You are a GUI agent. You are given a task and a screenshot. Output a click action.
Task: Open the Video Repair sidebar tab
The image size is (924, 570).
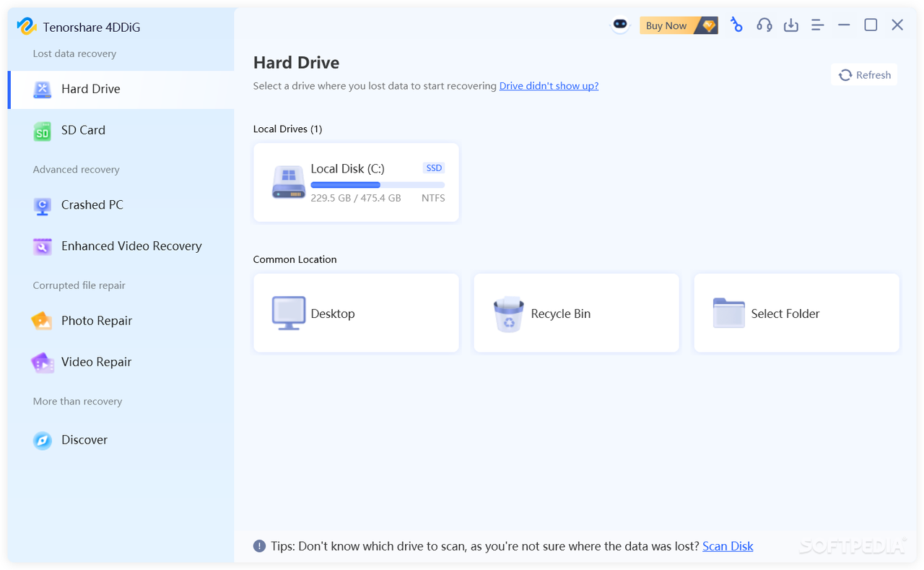[121, 362]
